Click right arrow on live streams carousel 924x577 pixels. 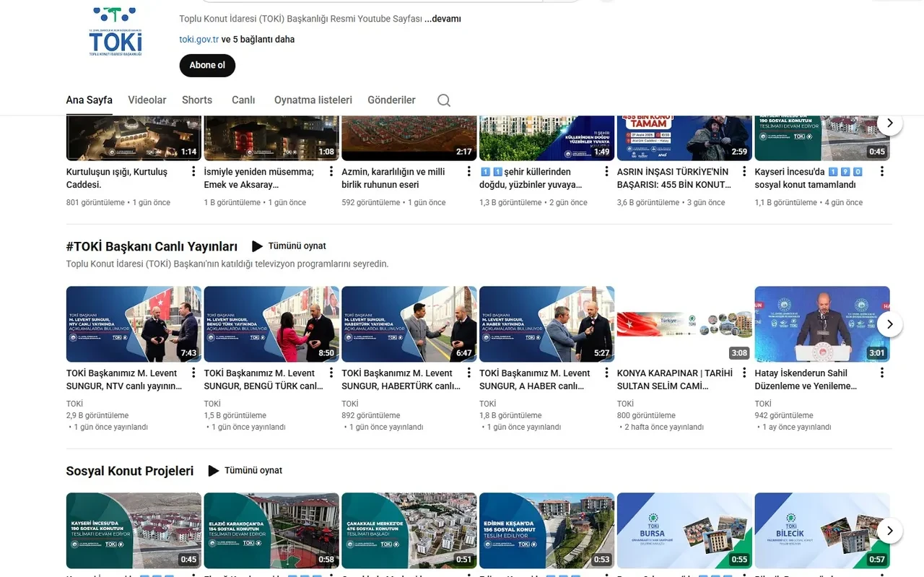pyautogui.click(x=890, y=324)
